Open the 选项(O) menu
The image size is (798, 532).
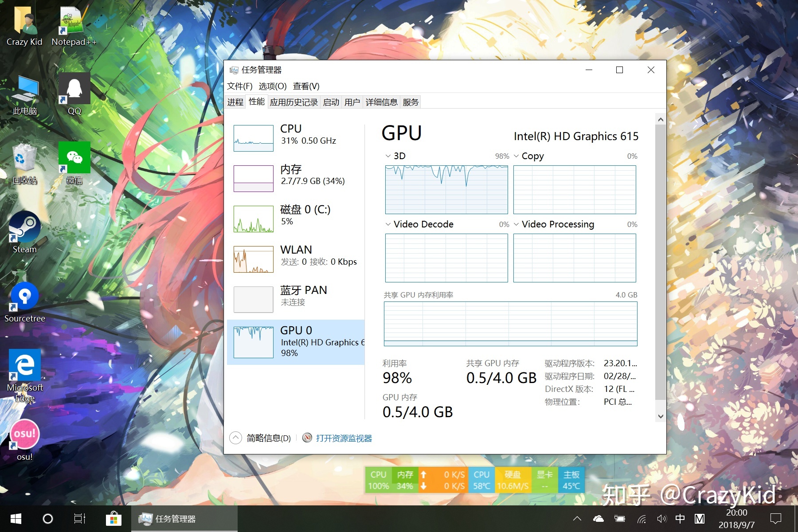[272, 86]
